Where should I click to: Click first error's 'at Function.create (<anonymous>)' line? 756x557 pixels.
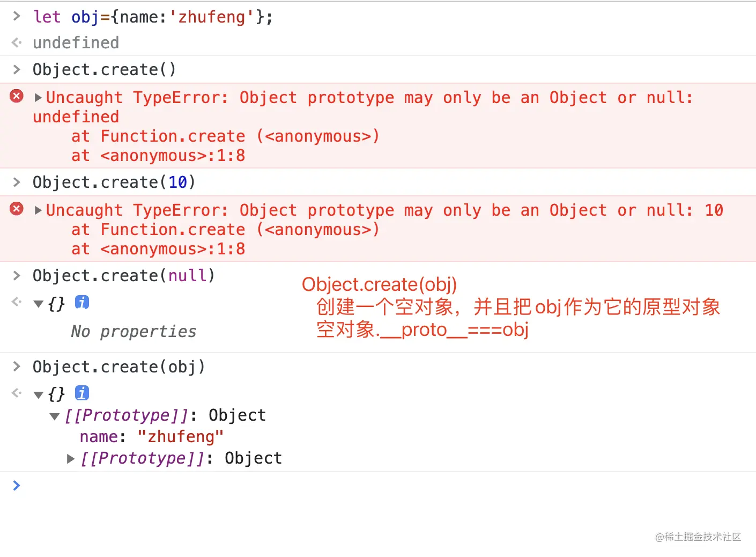[x=225, y=136]
